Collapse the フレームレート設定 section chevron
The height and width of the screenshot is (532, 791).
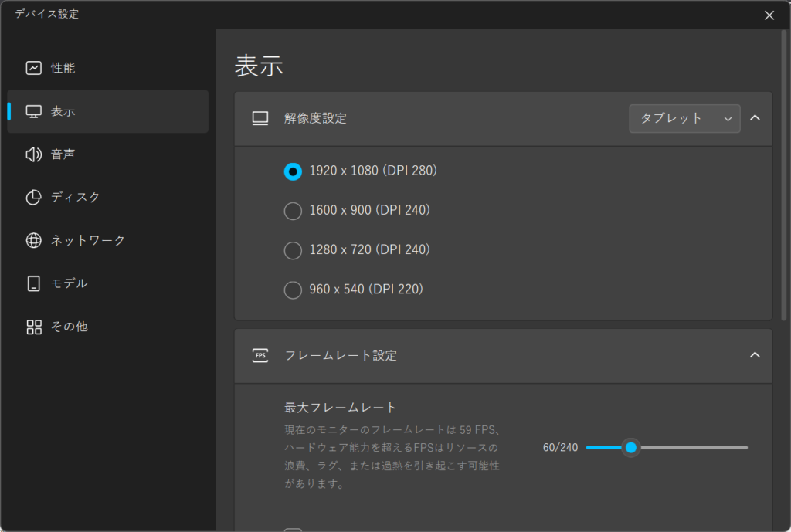pyautogui.click(x=755, y=355)
